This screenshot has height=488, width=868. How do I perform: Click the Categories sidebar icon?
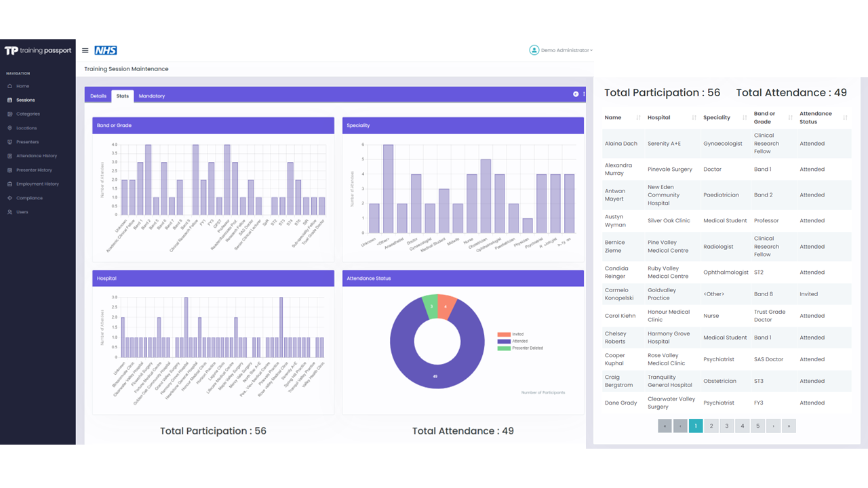[9, 114]
